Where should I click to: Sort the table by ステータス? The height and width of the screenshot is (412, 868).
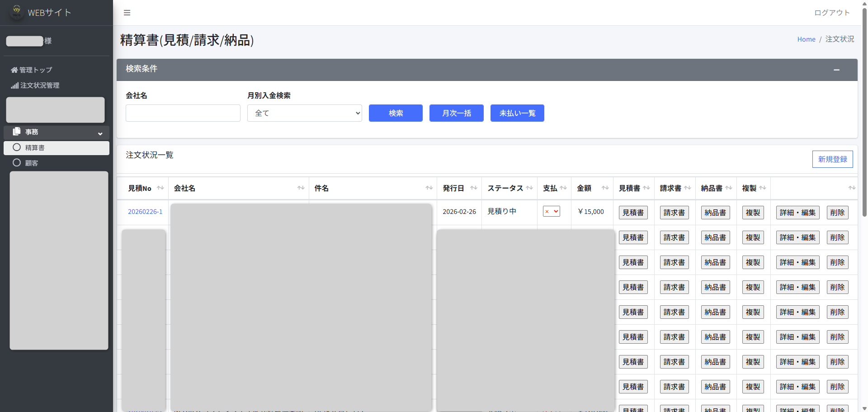[530, 188]
